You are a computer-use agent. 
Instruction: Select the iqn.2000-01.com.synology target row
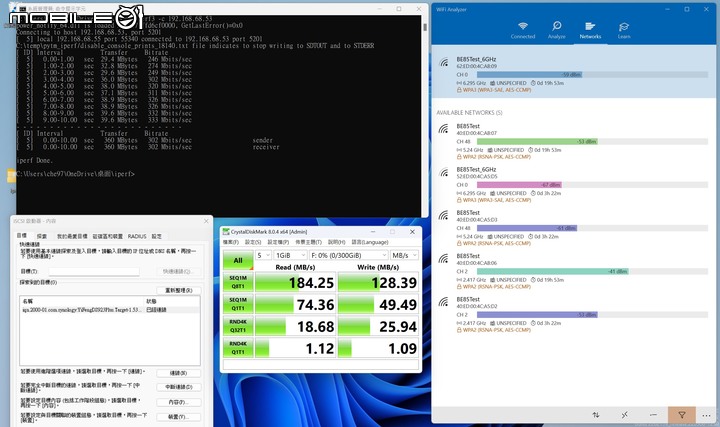click(x=109, y=310)
